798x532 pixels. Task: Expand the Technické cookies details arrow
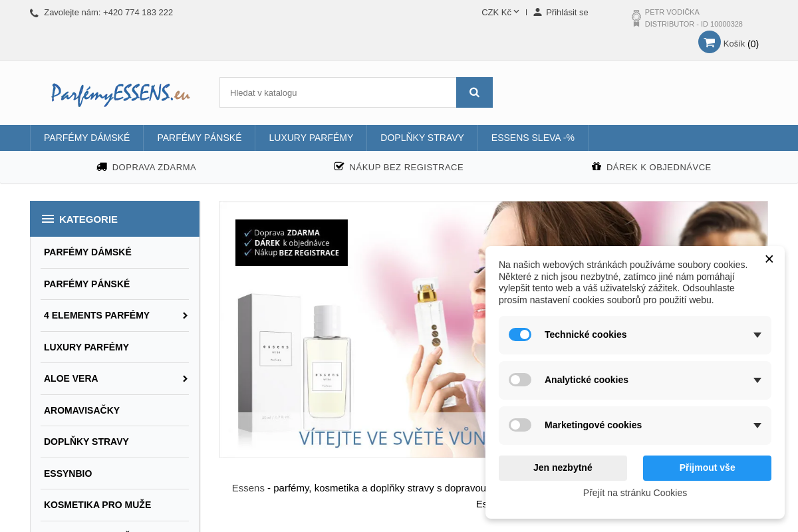pos(757,335)
